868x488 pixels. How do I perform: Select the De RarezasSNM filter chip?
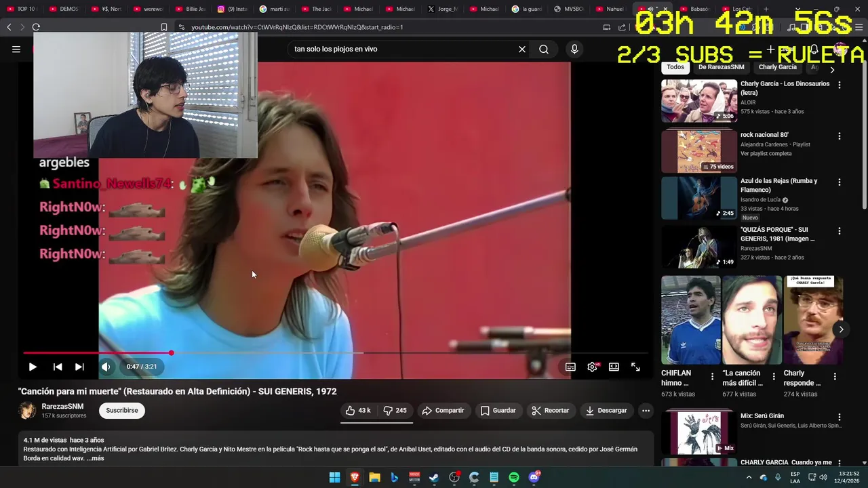[x=721, y=67]
